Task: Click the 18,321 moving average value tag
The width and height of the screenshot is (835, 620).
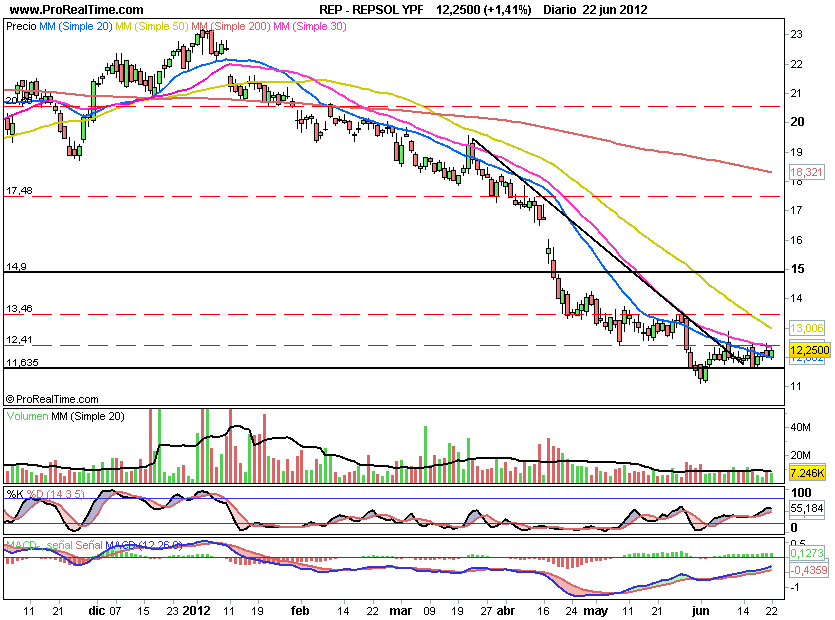Action: [806, 172]
